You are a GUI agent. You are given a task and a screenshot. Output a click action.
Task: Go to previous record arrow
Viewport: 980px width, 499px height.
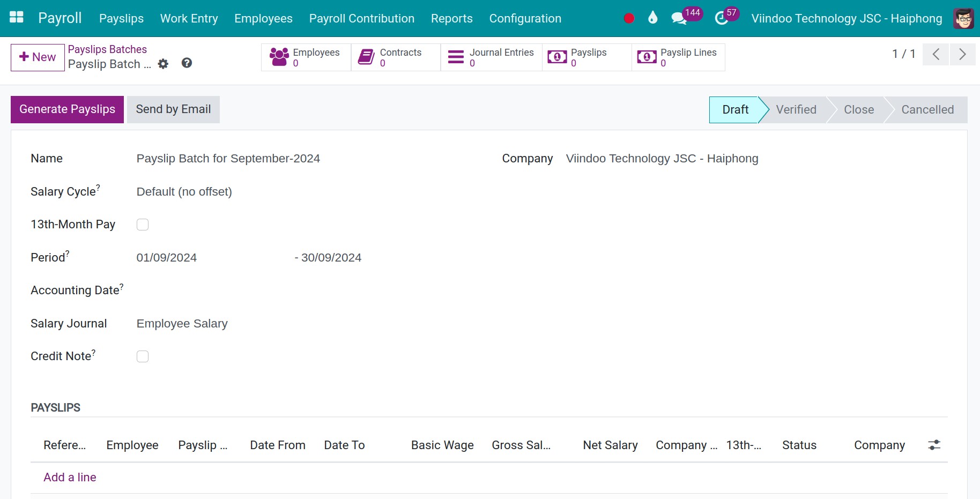point(936,54)
